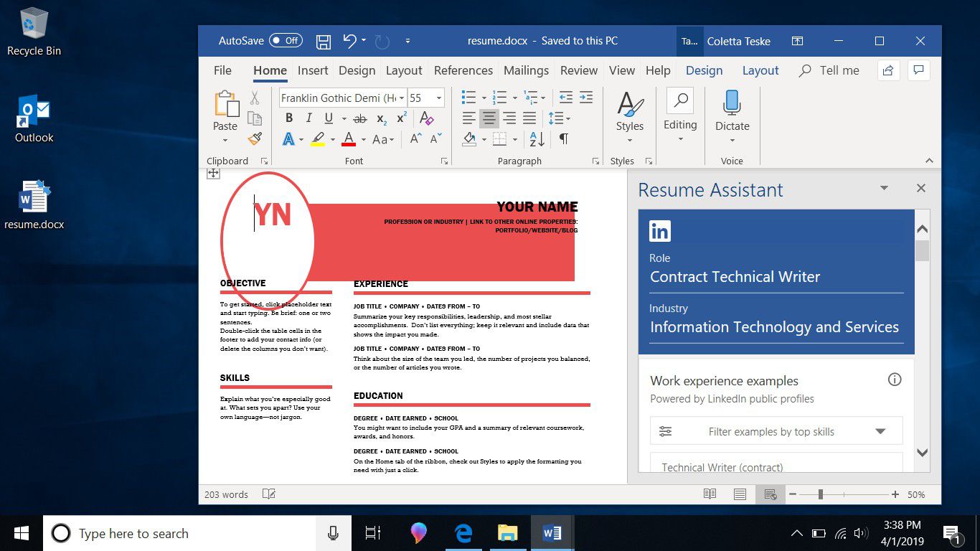
Task: Click the Dictate microphone icon
Action: click(732, 102)
